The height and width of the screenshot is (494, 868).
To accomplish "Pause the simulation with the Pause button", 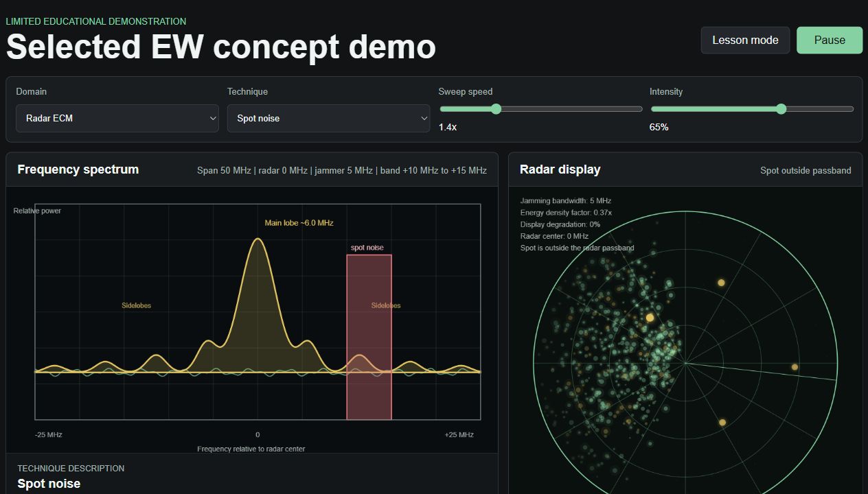I will pos(830,40).
